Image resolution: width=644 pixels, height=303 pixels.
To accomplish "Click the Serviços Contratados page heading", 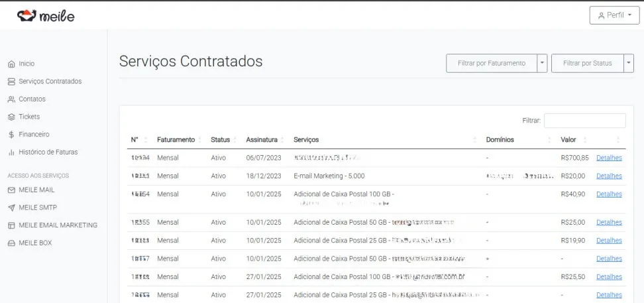I will (191, 61).
